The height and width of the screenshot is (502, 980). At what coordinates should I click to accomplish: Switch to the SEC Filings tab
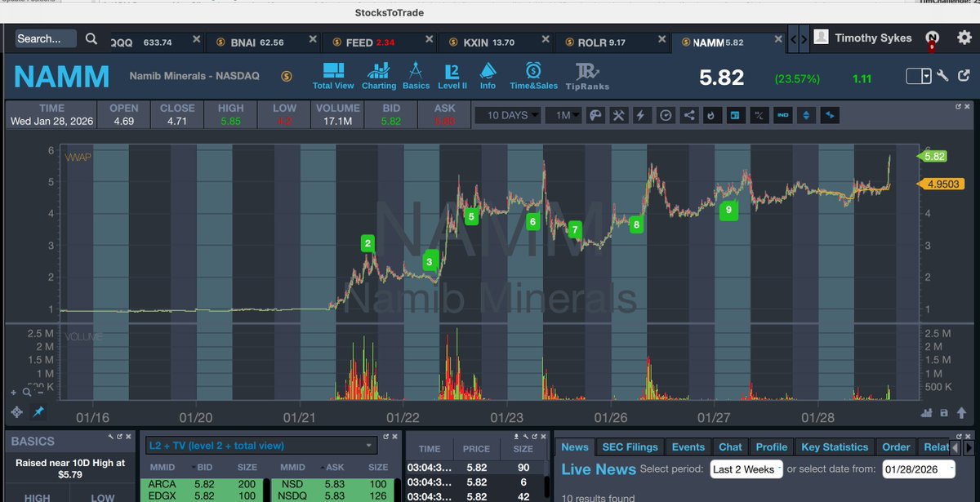[x=630, y=446]
